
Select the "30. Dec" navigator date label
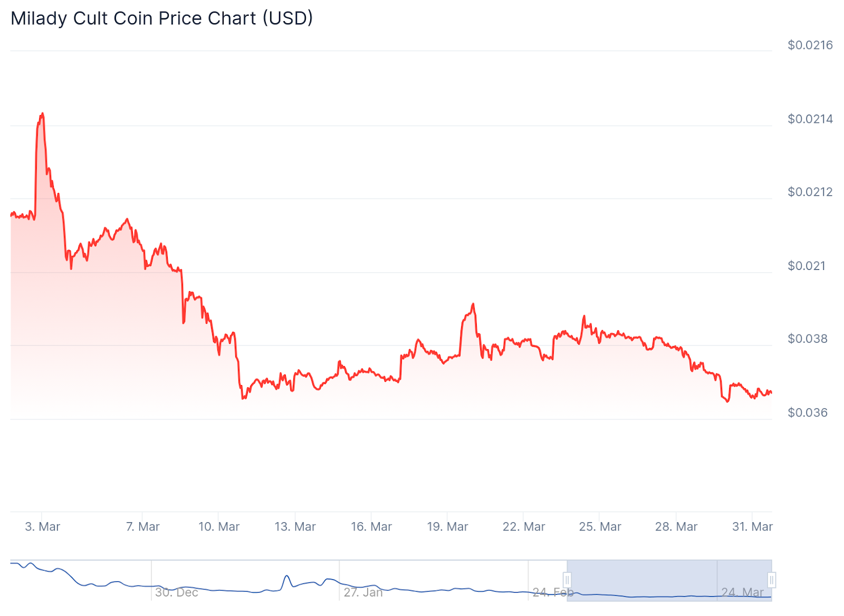[177, 592]
